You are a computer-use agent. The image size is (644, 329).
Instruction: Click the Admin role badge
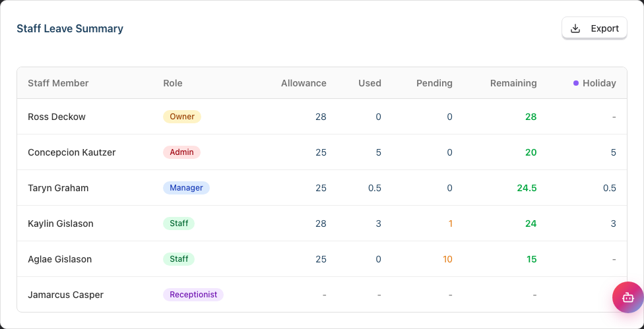[x=181, y=152]
